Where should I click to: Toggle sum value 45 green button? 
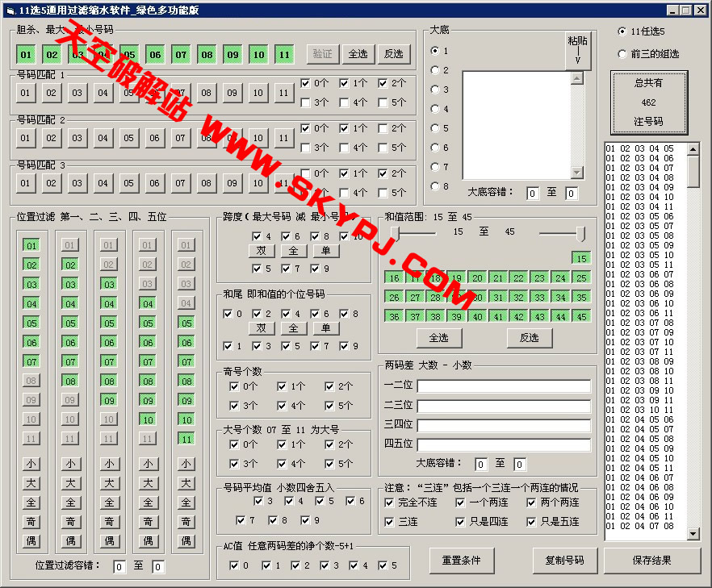pos(580,317)
